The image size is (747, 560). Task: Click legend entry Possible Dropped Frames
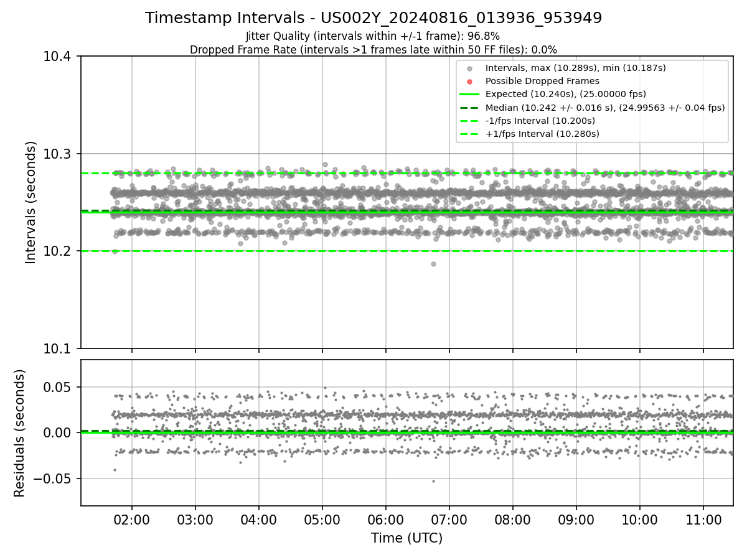pos(542,81)
